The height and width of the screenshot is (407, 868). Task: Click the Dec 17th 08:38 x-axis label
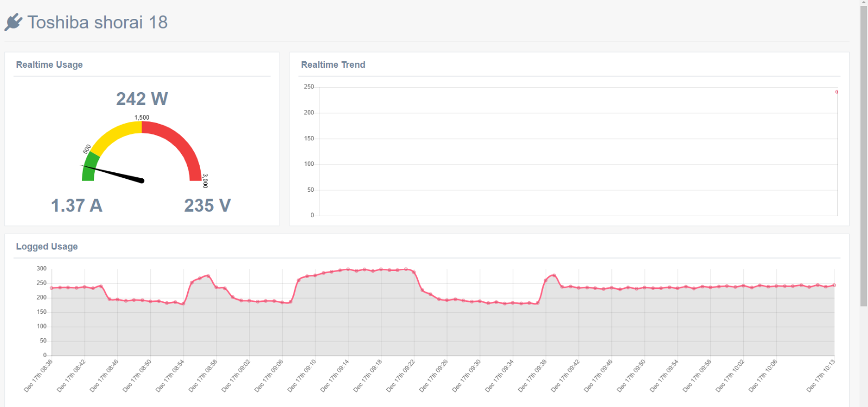click(38, 376)
